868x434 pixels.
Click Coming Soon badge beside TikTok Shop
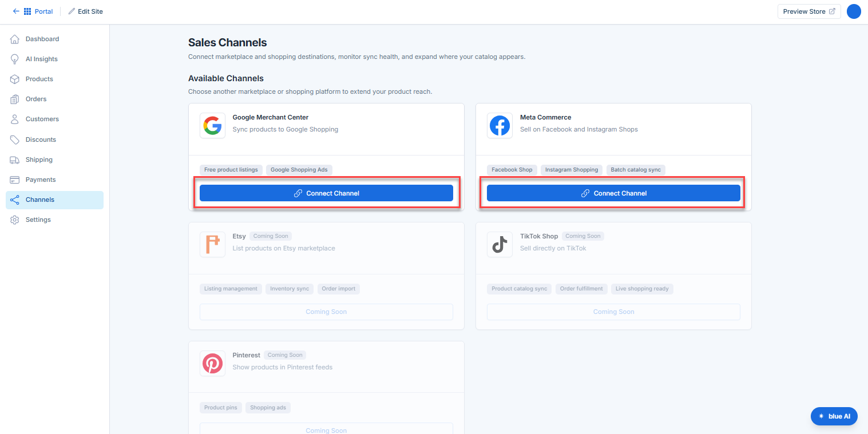pos(583,236)
